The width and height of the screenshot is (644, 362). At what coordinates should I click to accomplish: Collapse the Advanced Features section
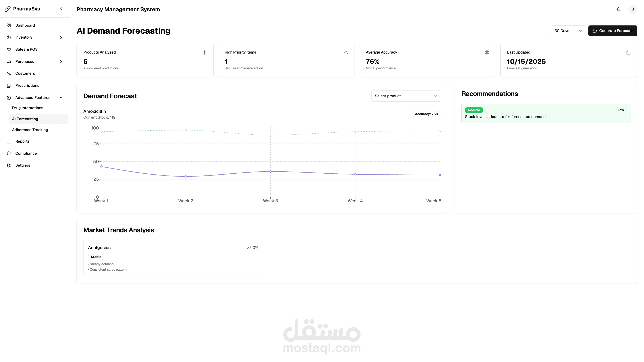click(61, 98)
